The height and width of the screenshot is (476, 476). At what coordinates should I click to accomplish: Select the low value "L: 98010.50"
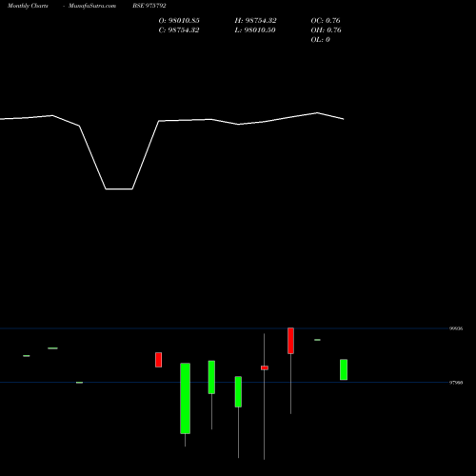point(255,30)
